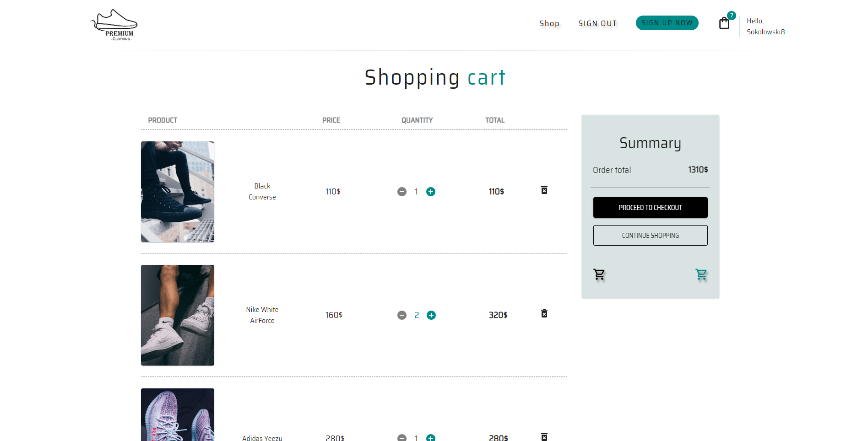Click the teal shopping cart icon in Summary
The image size is (868, 441).
(701, 274)
